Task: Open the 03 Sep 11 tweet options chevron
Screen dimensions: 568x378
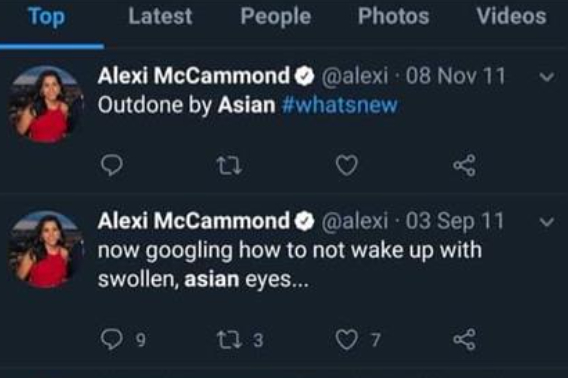Action: [546, 222]
